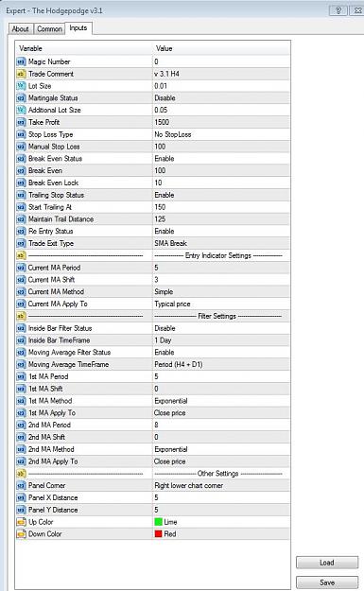Switch to the Common tab

point(49,29)
